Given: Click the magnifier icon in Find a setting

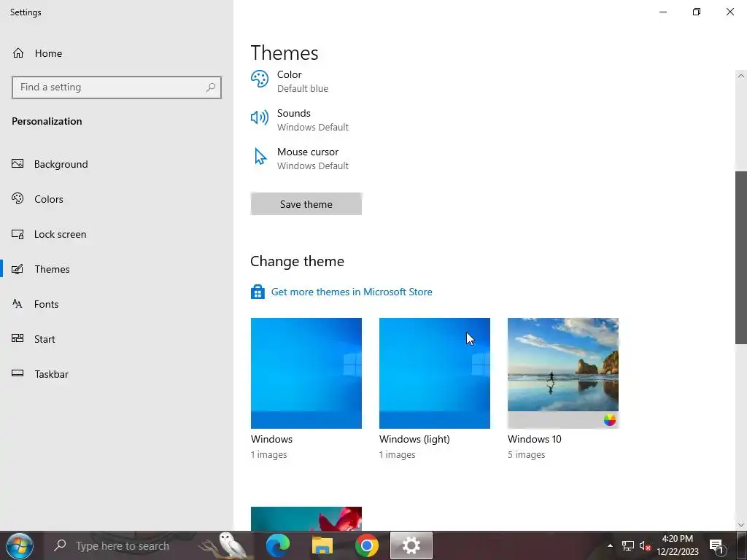Looking at the screenshot, I should [x=211, y=87].
